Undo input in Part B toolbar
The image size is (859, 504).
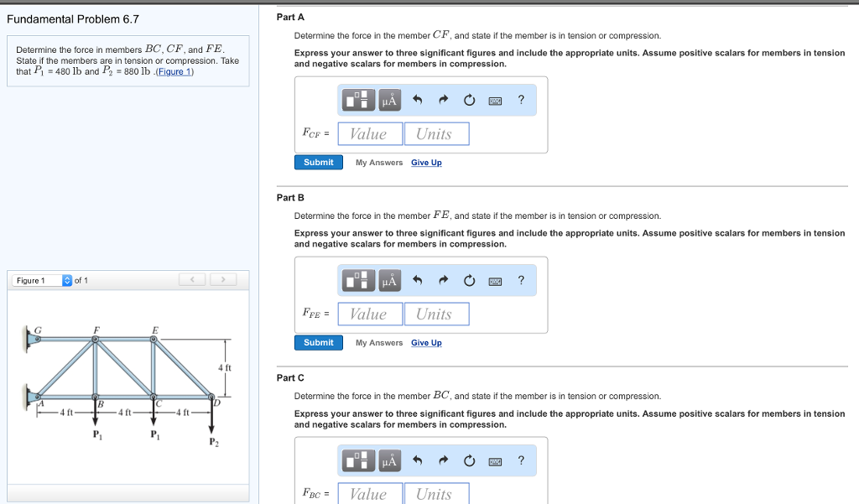(417, 280)
